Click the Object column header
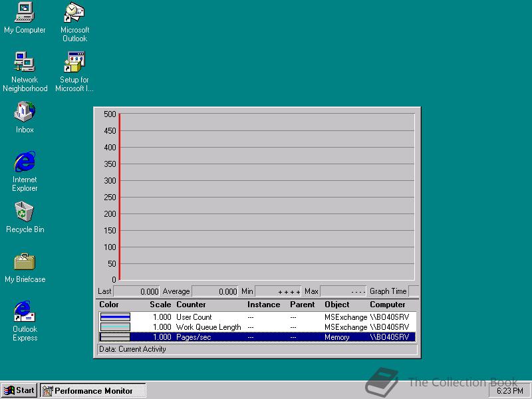Screen dimensions: 532x399 337,305
